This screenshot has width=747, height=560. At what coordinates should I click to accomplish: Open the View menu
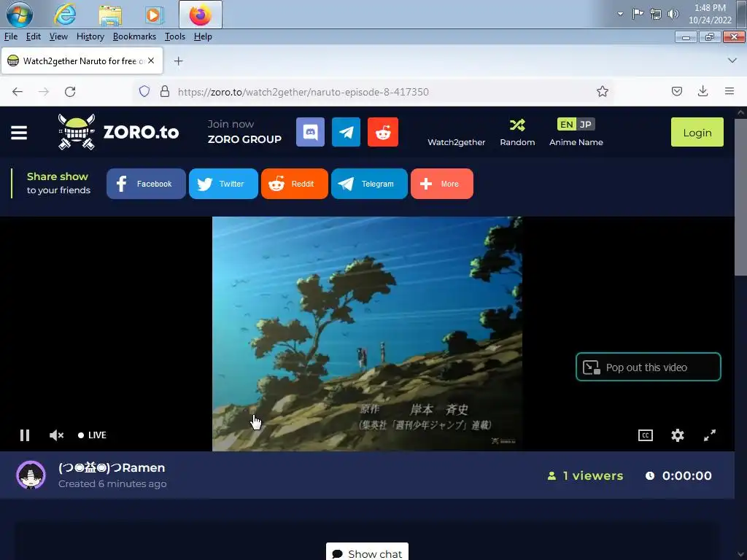tap(58, 36)
